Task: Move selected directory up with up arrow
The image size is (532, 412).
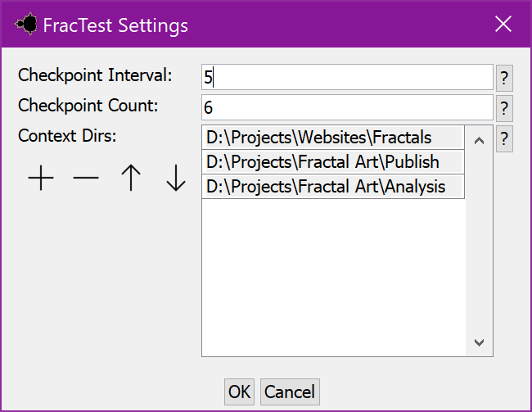Action: click(x=131, y=178)
